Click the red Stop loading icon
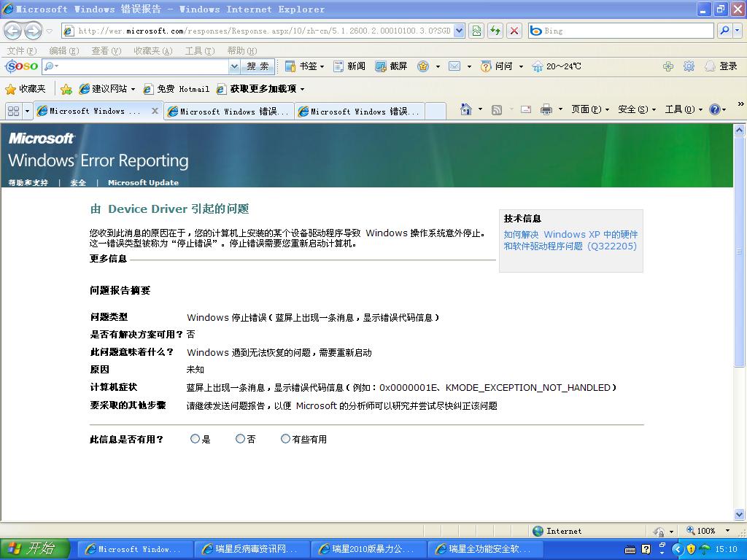This screenshot has height=560, width=747. pos(514,31)
